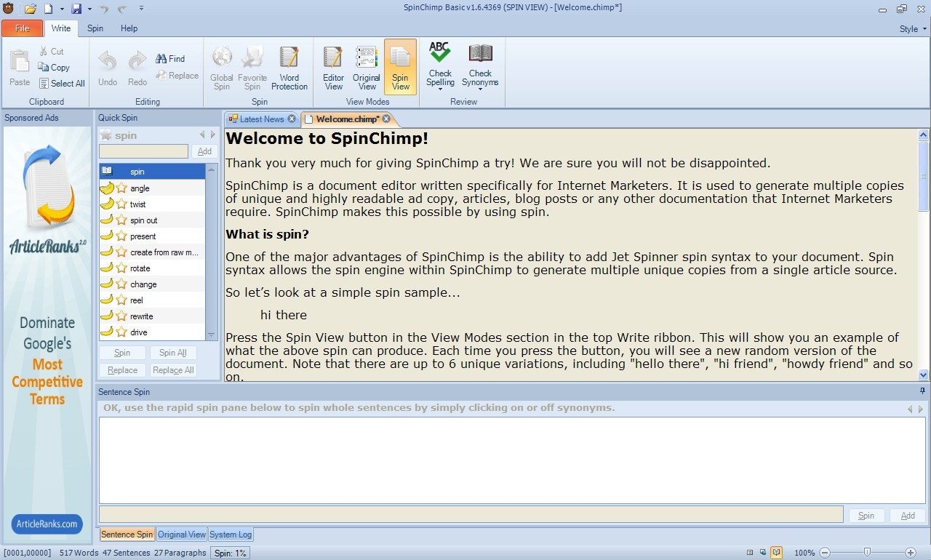This screenshot has height=560, width=931.
Task: Open the Style dropdown menu
Action: tap(913, 29)
